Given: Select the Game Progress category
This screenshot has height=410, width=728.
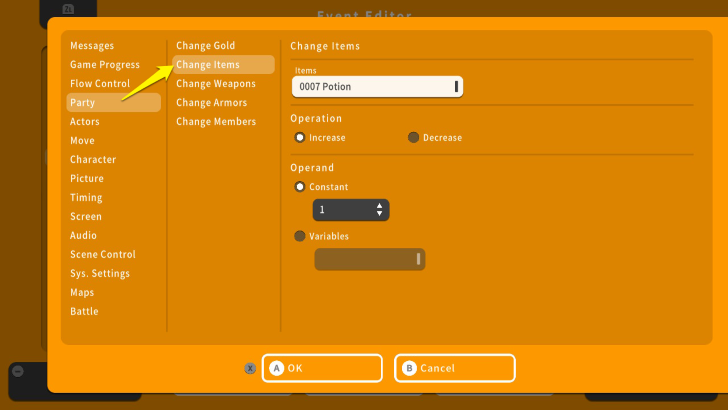Looking at the screenshot, I should pyautogui.click(x=105, y=65).
